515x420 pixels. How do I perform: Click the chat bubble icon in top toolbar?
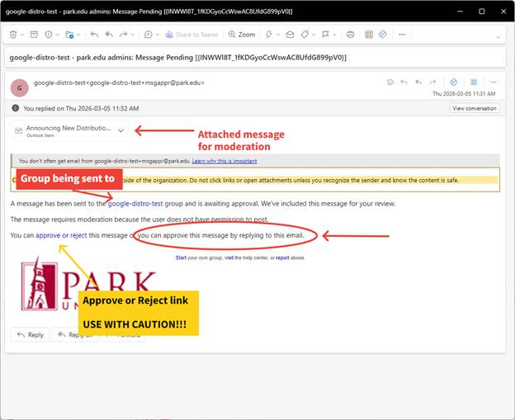point(149,35)
